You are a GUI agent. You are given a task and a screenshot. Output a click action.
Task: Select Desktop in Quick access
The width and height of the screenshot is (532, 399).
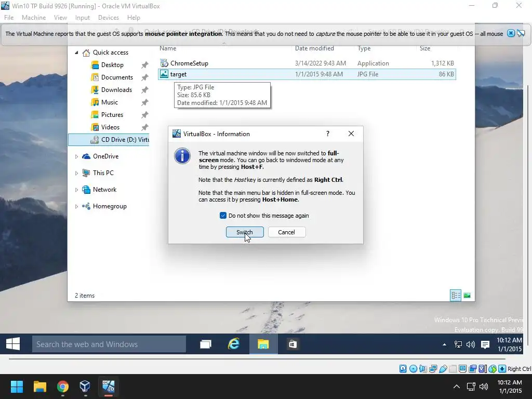tap(112, 65)
